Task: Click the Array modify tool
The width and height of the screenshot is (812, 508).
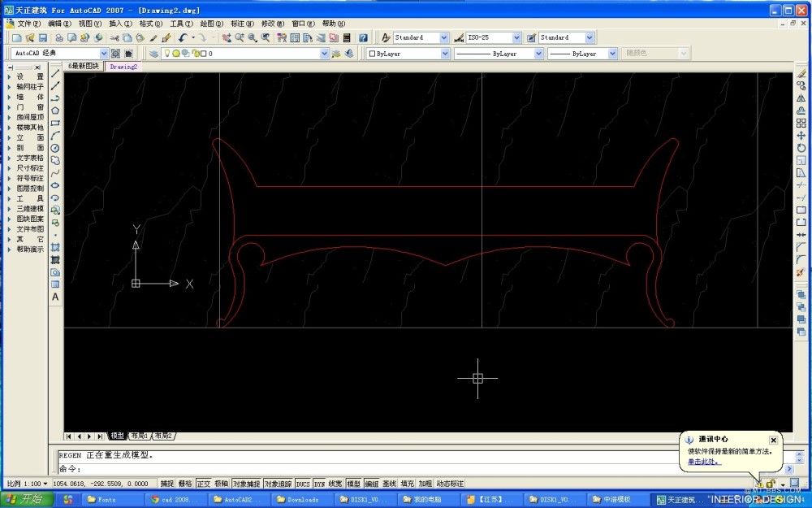Action: point(801,124)
